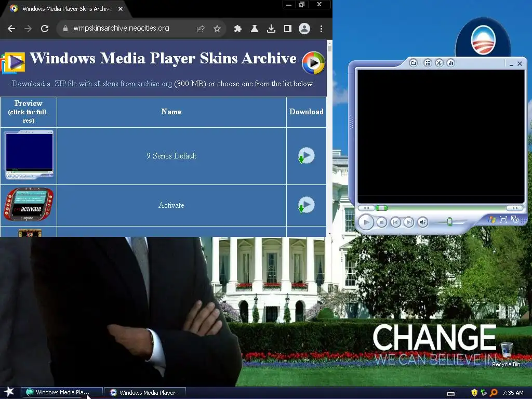Viewport: 532px width, 399px height.
Task: Click the '9 Series Default' name text
Action: (x=171, y=156)
